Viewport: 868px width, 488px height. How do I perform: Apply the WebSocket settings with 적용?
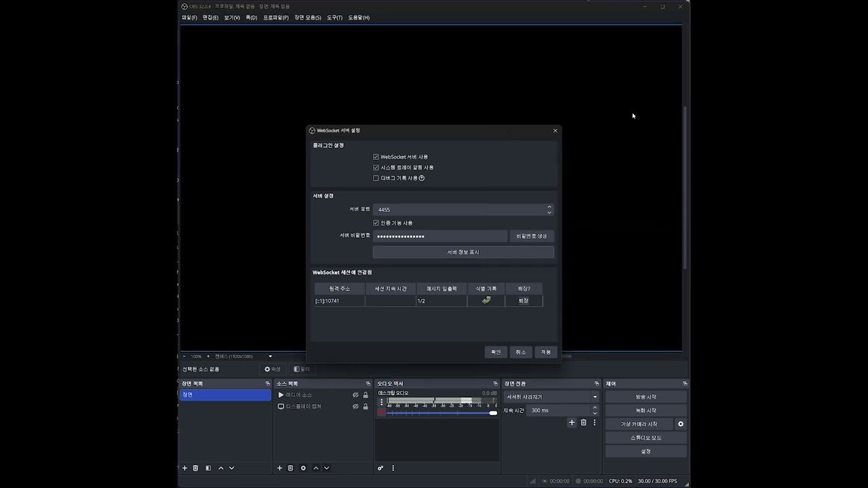pos(545,352)
